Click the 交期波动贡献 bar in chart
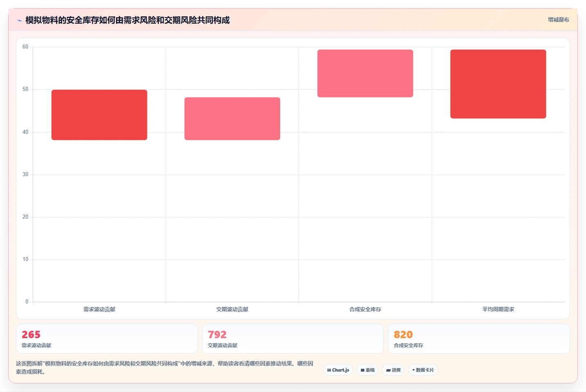586x392 pixels. (x=232, y=119)
